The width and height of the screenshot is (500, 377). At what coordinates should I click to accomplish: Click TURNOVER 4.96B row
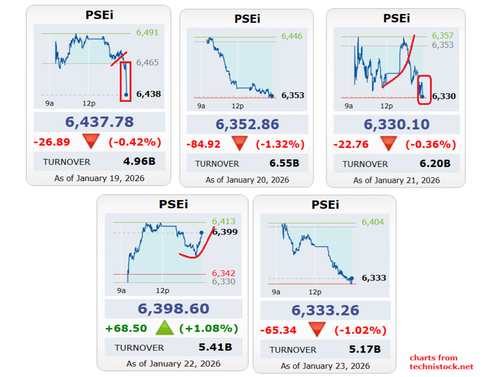click(99, 161)
